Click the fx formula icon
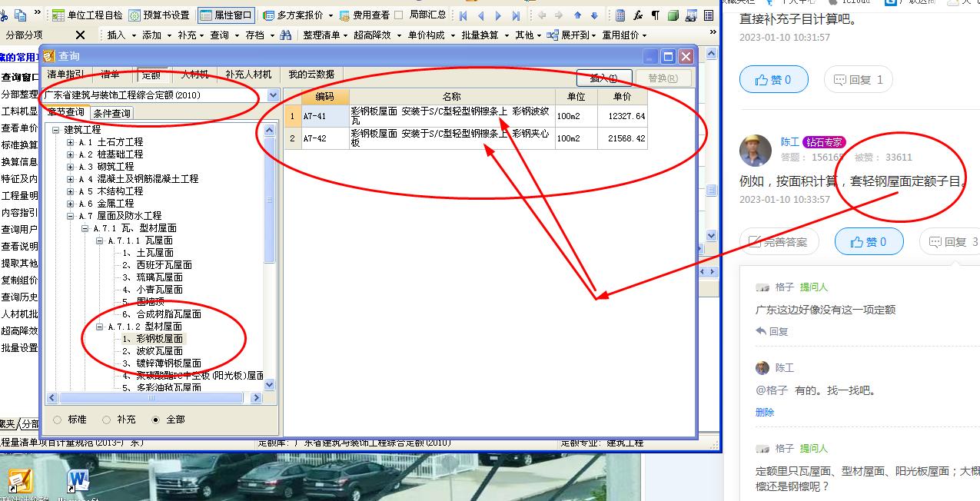Viewport: 980px width, 501px height. coord(638,15)
